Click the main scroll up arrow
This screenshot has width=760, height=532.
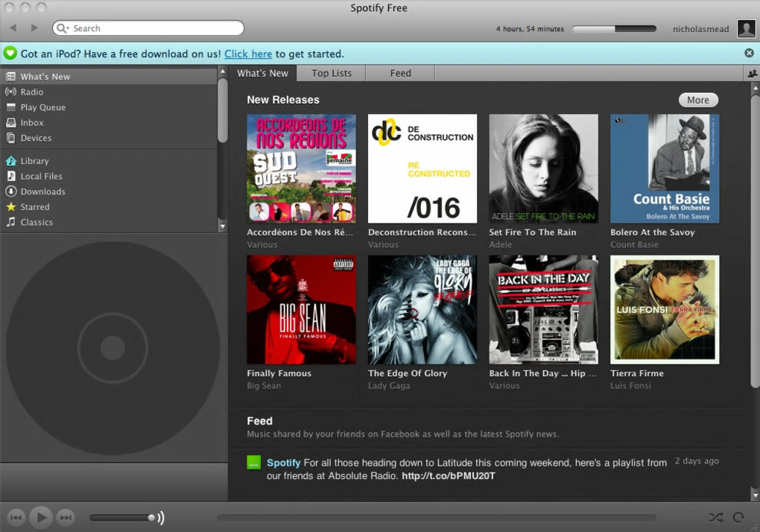[755, 88]
